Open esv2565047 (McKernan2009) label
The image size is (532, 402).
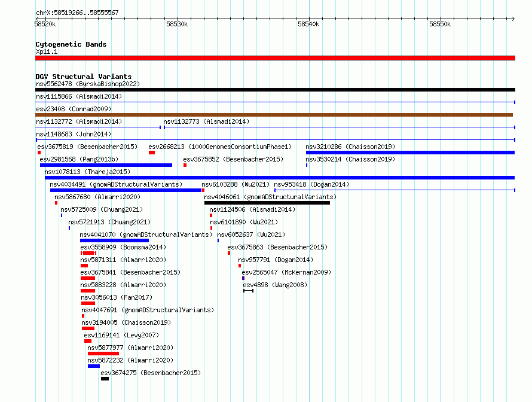coord(286,272)
